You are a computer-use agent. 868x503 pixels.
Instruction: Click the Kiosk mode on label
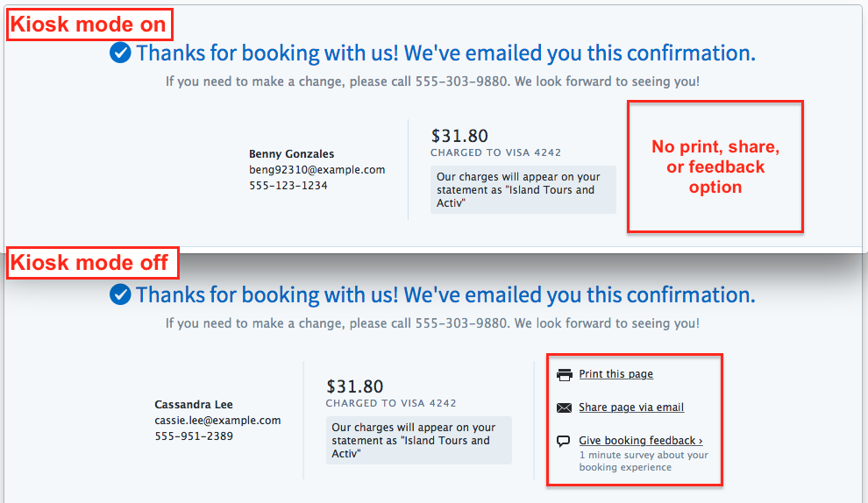click(88, 25)
